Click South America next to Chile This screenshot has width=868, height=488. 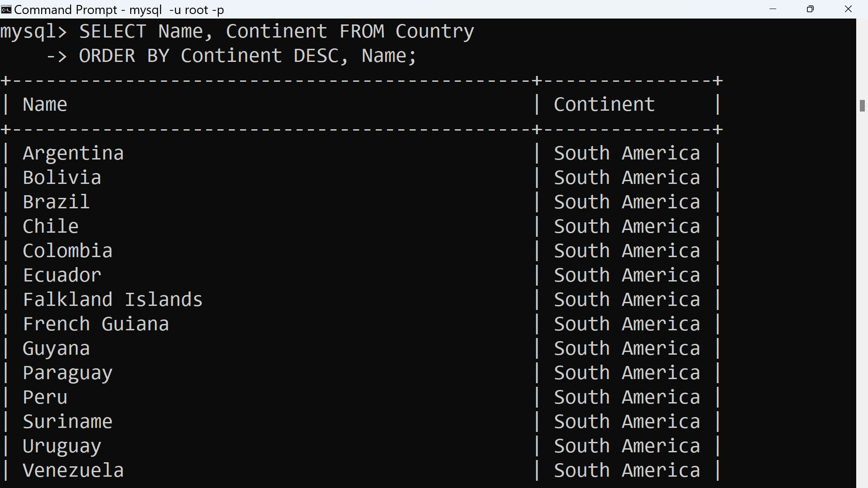[x=627, y=226]
